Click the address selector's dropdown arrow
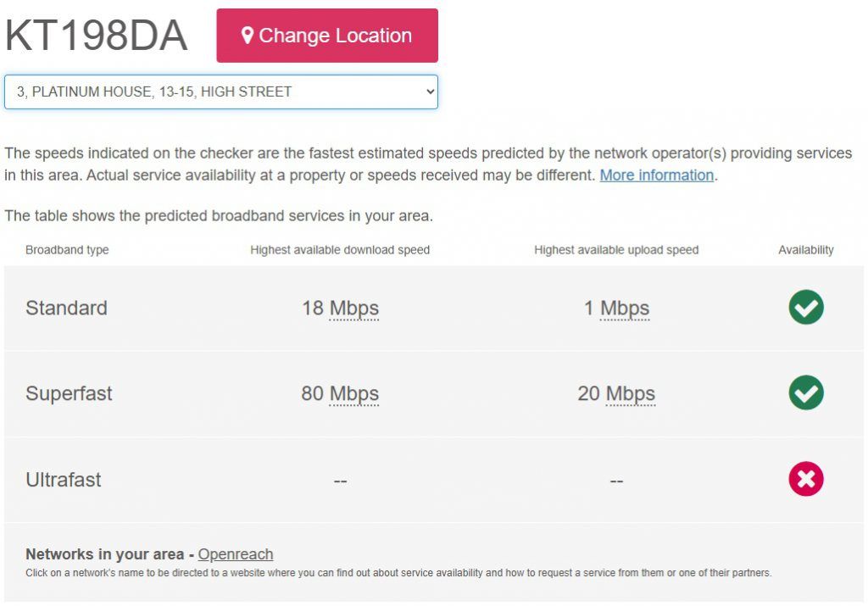Viewport: 868px width, 606px height. coord(429,92)
